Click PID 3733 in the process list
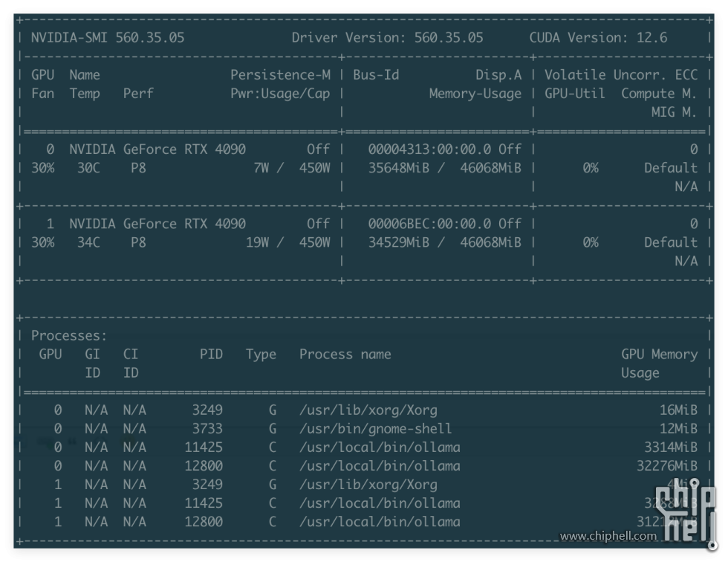 (207, 429)
